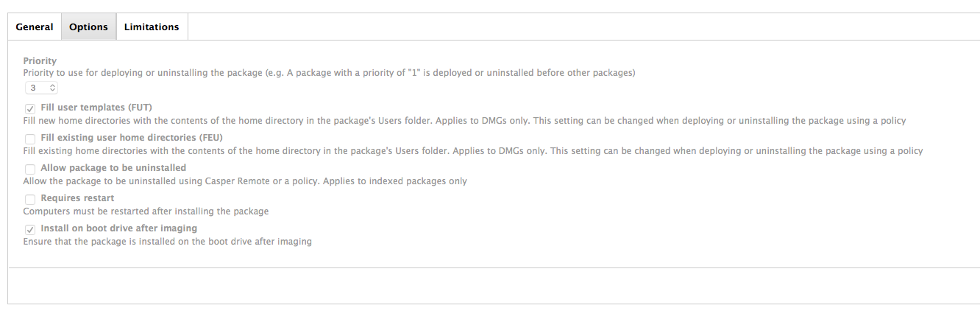Uncheck the Fill user templates (FUT) checkbox
Viewport: 980px width, 322px height.
coord(30,108)
